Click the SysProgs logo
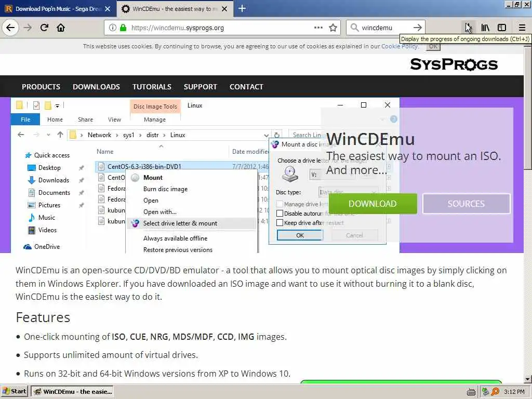Image resolution: width=532 pixels, height=399 pixels. [x=454, y=64]
